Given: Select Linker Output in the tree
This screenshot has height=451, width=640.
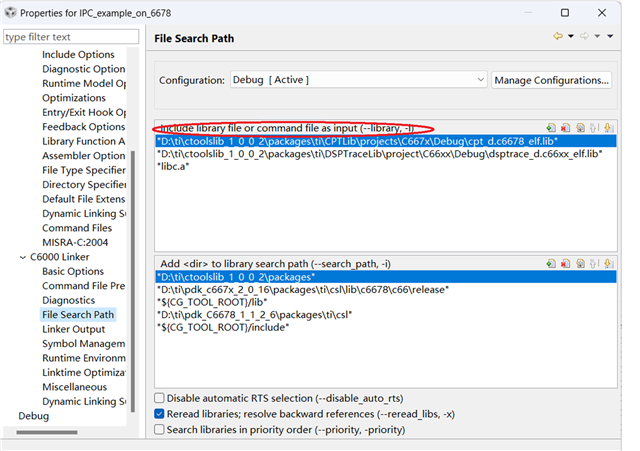Looking at the screenshot, I should point(73,329).
